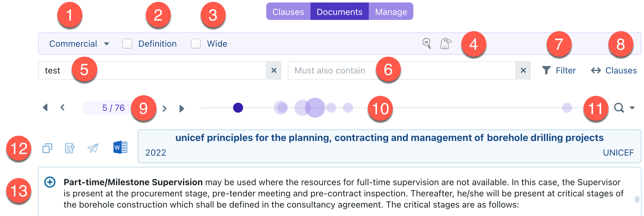Jump to the first result
The width and height of the screenshot is (644, 216).
point(46,108)
